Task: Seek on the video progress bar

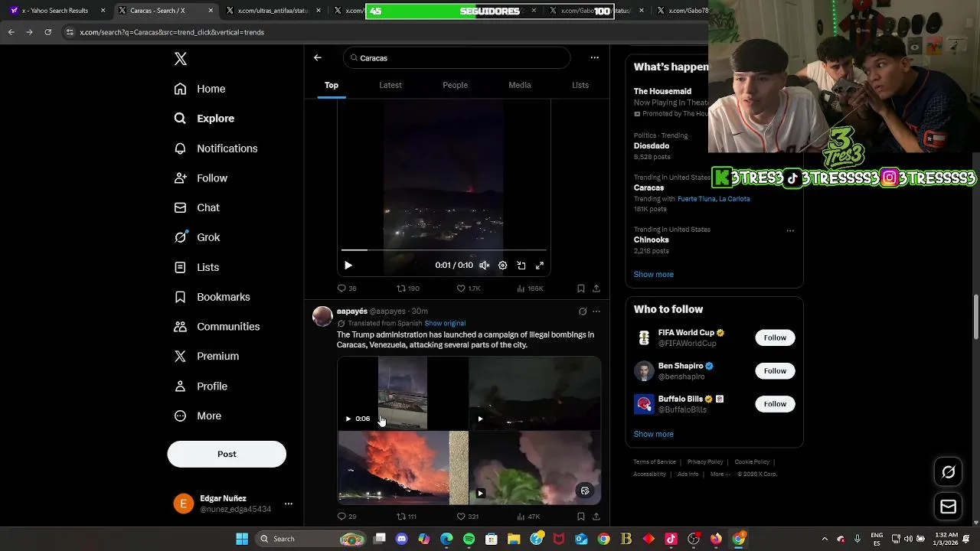Action: point(444,249)
